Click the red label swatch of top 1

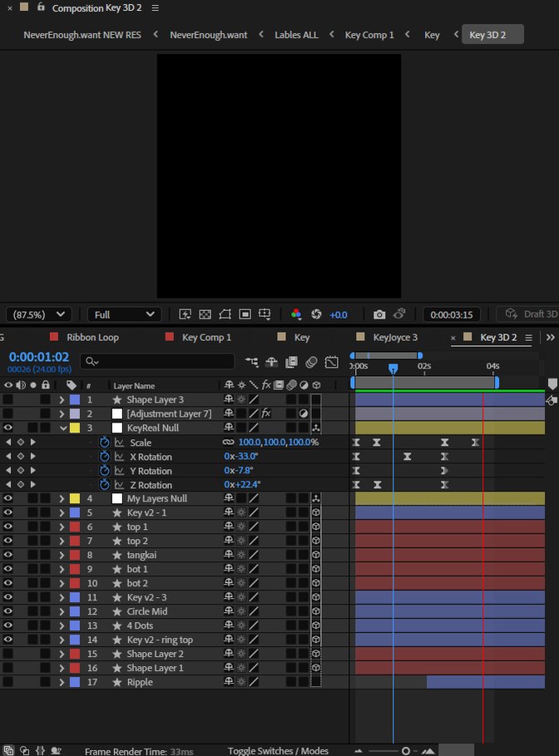coord(75,526)
